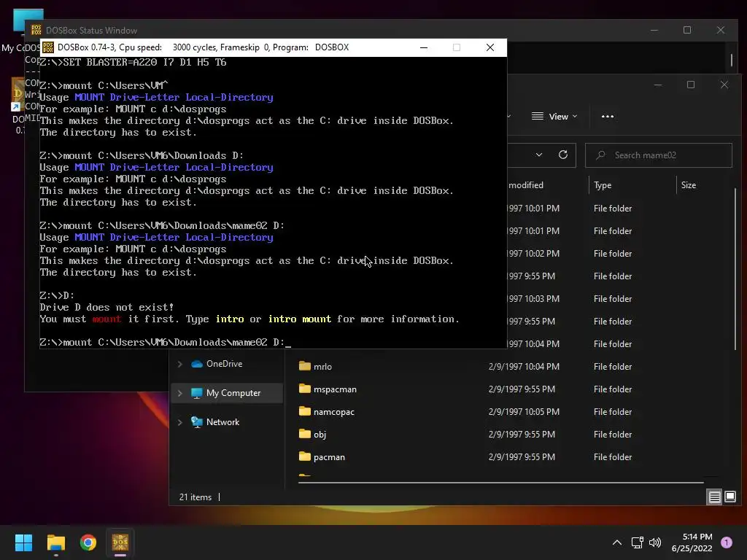Expand the Network tree node
Image resolution: width=747 pixels, height=560 pixels.
click(x=179, y=422)
